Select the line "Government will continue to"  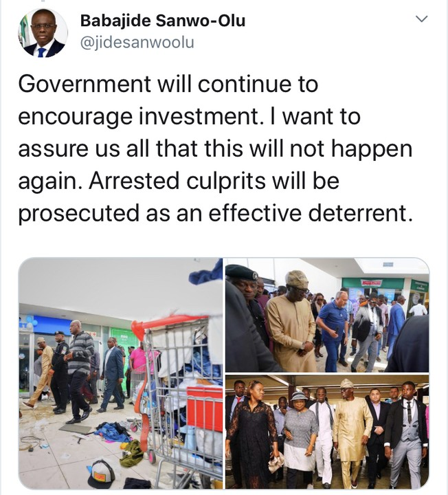(168, 84)
